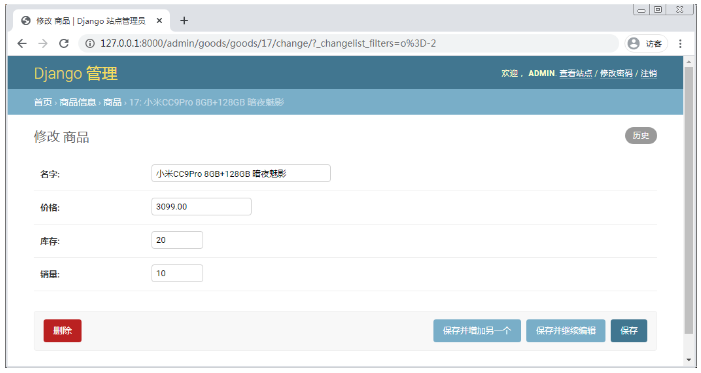
Task: Click the page vertical scrollbar
Action: point(688,201)
